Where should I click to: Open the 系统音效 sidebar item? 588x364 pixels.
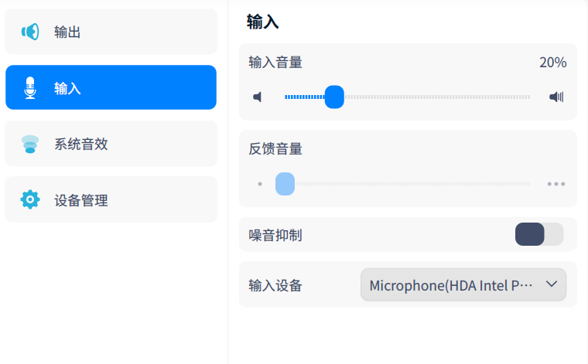(x=111, y=144)
